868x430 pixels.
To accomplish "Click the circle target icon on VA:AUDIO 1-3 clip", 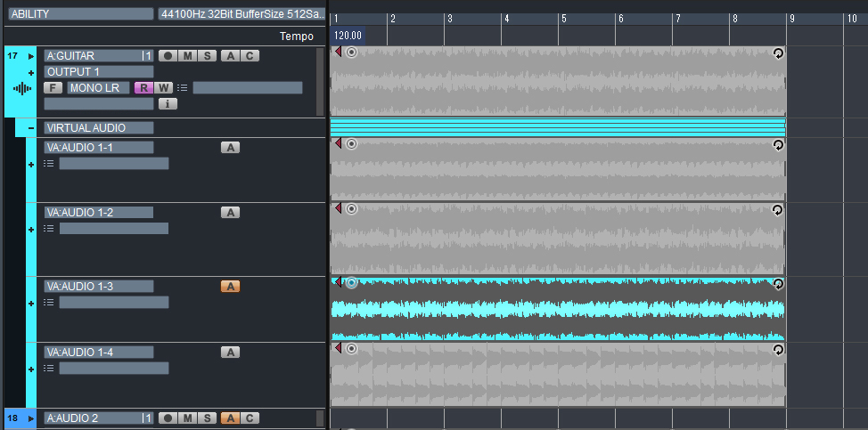I will (351, 283).
